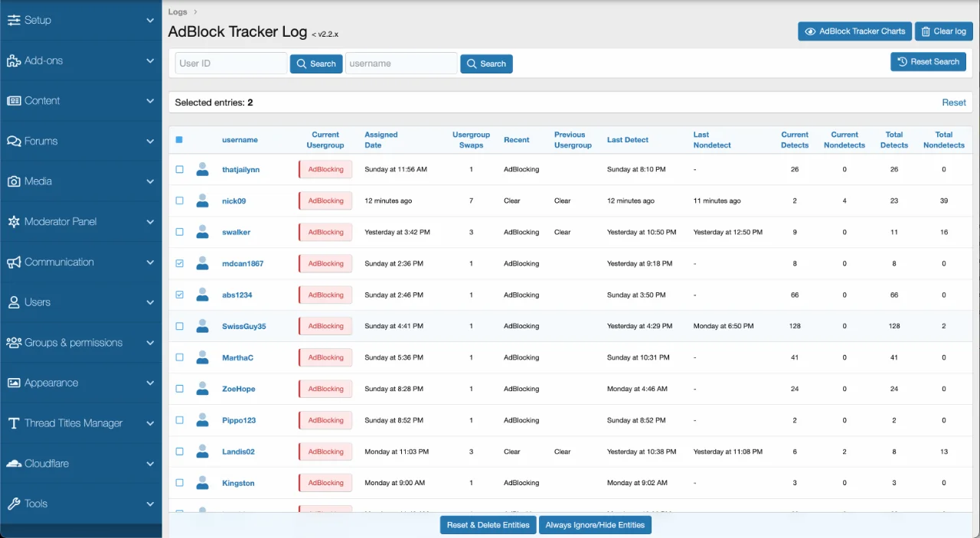Screen dimensions: 980x538
Task: Toggle the select-all checkbox in table header
Action: click(x=179, y=140)
